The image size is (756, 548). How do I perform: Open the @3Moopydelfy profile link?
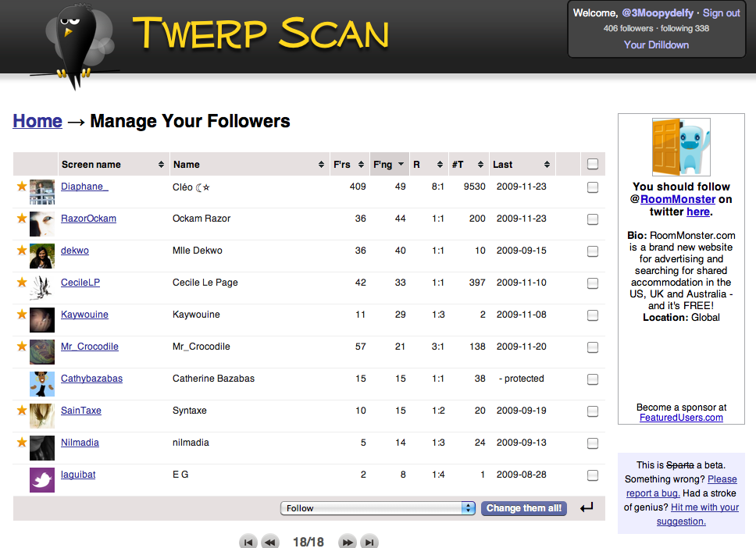(x=658, y=13)
